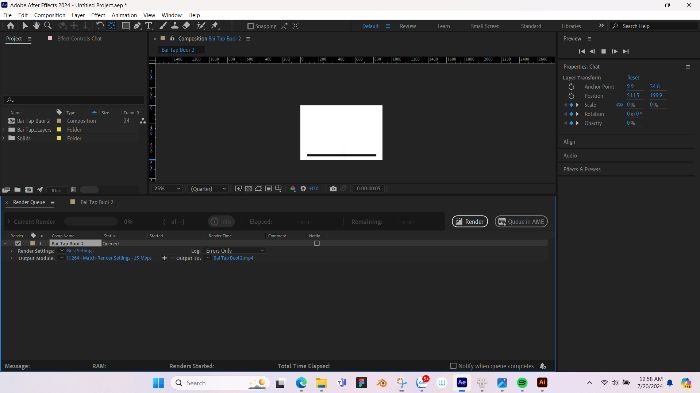Toggle the Anchor Point stopwatch
Screen dimensions: 700x393
571,87
